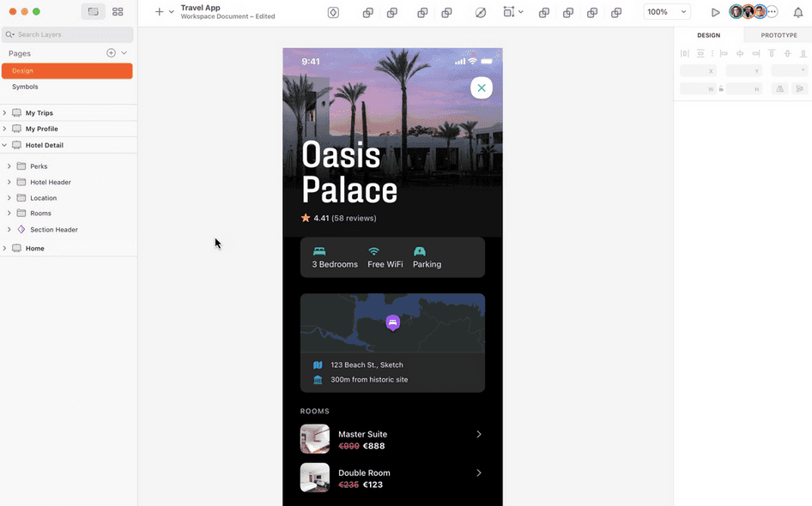
Task: Open the 100% zoom level dropdown
Action: click(x=666, y=12)
